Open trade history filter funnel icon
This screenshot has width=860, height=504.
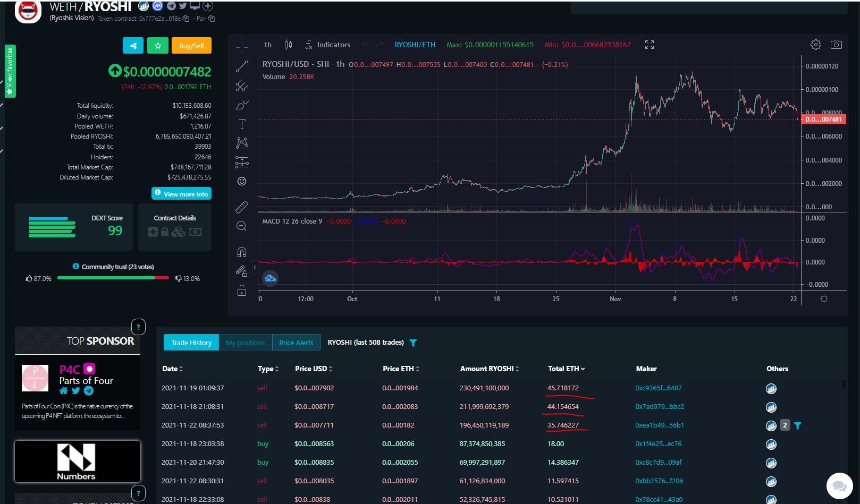coord(413,343)
